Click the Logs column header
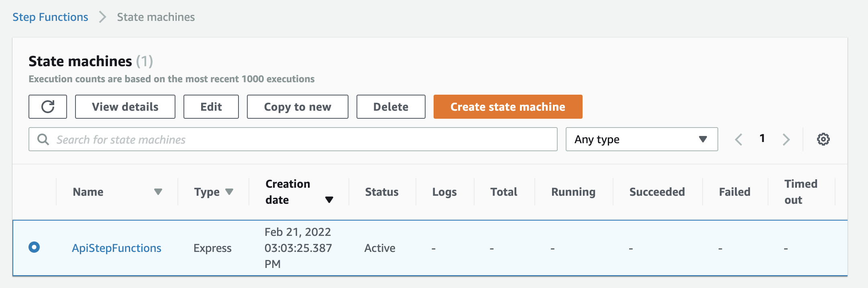This screenshot has height=288, width=868. pos(444,192)
